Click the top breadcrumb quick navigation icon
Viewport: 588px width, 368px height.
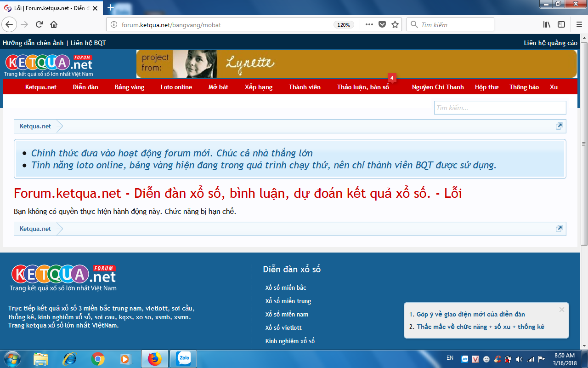point(559,126)
